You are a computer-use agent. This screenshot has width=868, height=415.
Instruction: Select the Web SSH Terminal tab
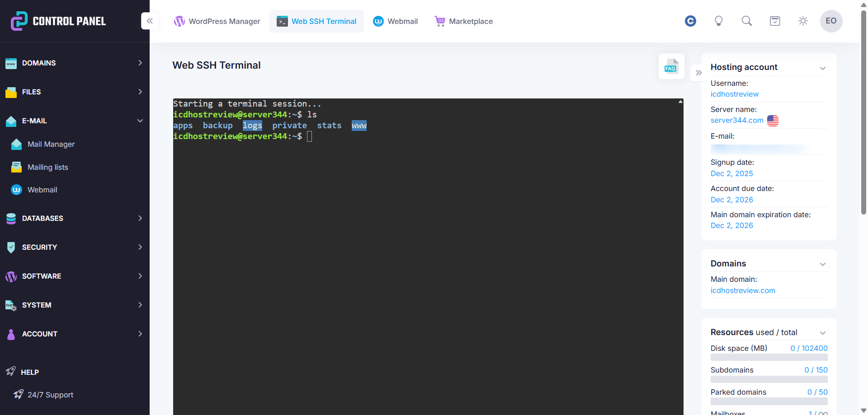click(x=316, y=21)
